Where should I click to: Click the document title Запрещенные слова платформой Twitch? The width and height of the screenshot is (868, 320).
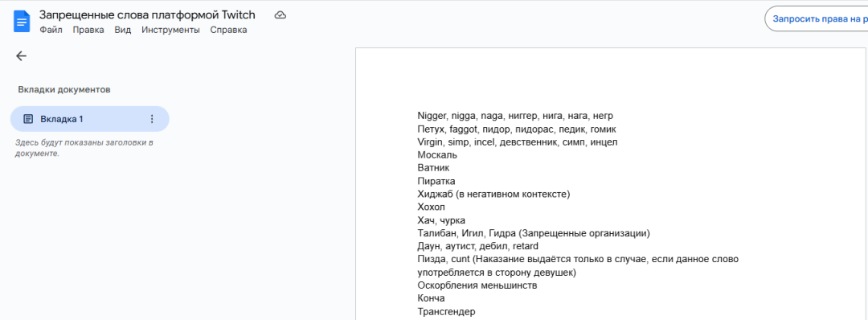pyautogui.click(x=147, y=15)
